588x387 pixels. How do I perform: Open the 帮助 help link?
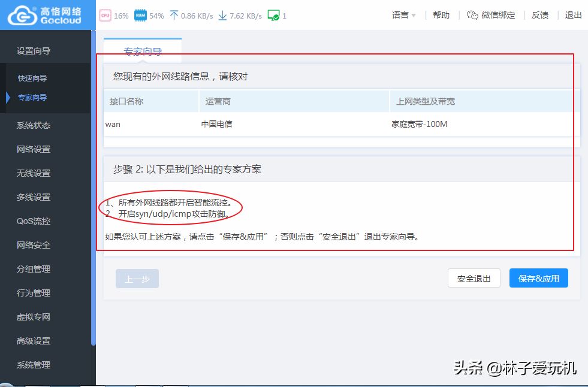tap(441, 15)
